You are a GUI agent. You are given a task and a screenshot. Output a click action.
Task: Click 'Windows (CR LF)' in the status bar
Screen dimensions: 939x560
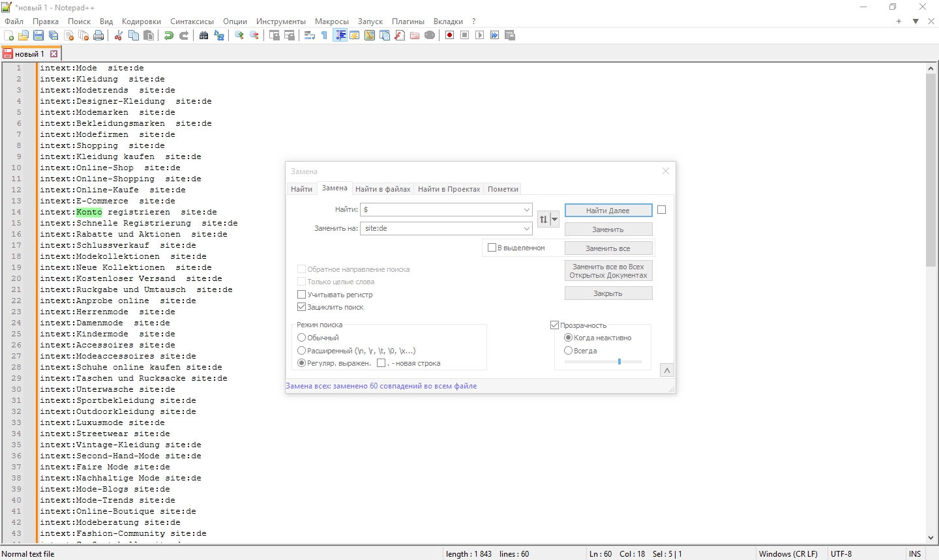click(788, 554)
